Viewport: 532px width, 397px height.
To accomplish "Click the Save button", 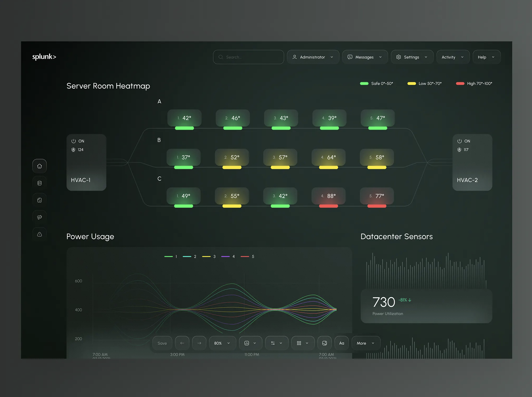I will point(162,343).
